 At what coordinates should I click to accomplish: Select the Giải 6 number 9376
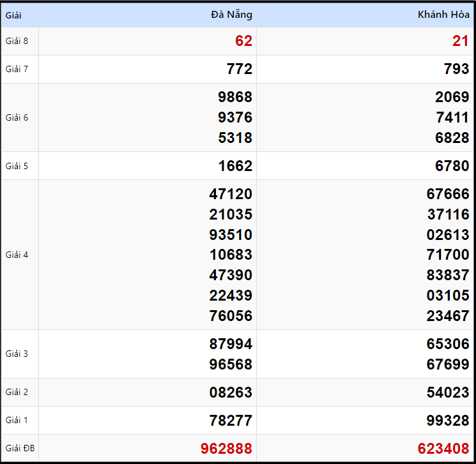pyautogui.click(x=234, y=117)
